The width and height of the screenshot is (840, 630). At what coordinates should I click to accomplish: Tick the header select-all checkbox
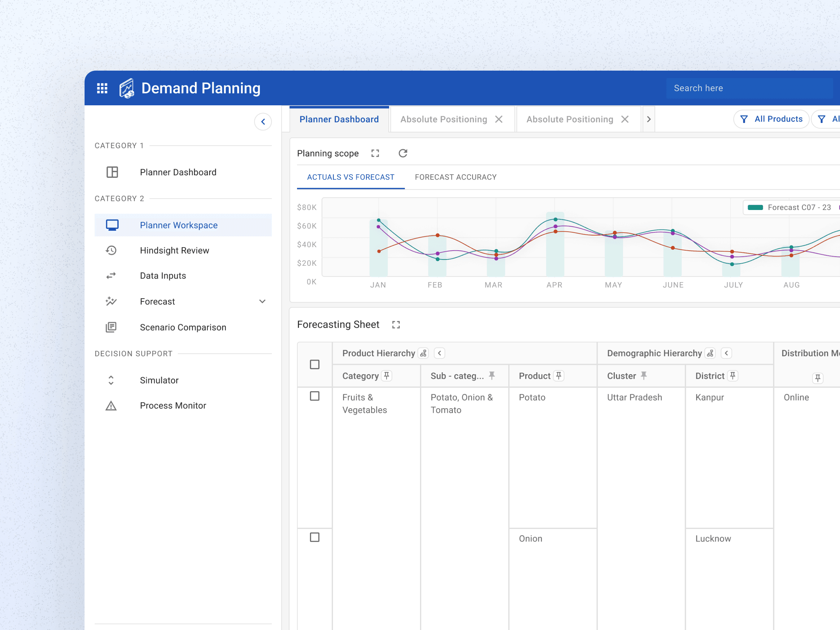(314, 365)
